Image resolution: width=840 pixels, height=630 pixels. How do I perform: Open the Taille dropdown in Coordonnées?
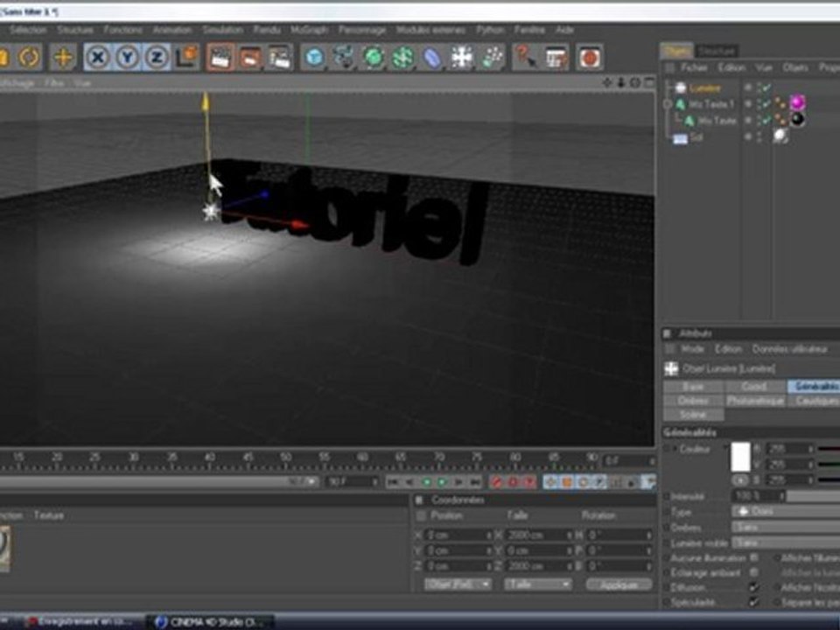coord(538,584)
